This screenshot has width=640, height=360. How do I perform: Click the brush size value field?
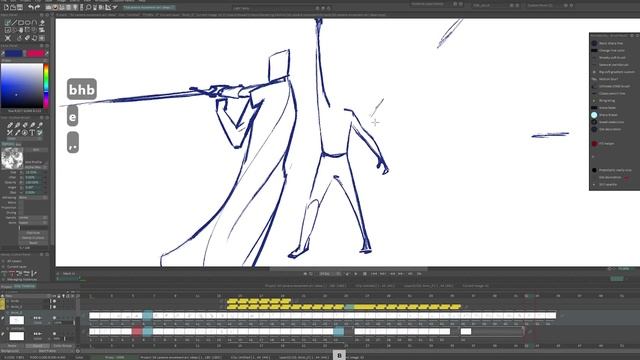coord(34,172)
